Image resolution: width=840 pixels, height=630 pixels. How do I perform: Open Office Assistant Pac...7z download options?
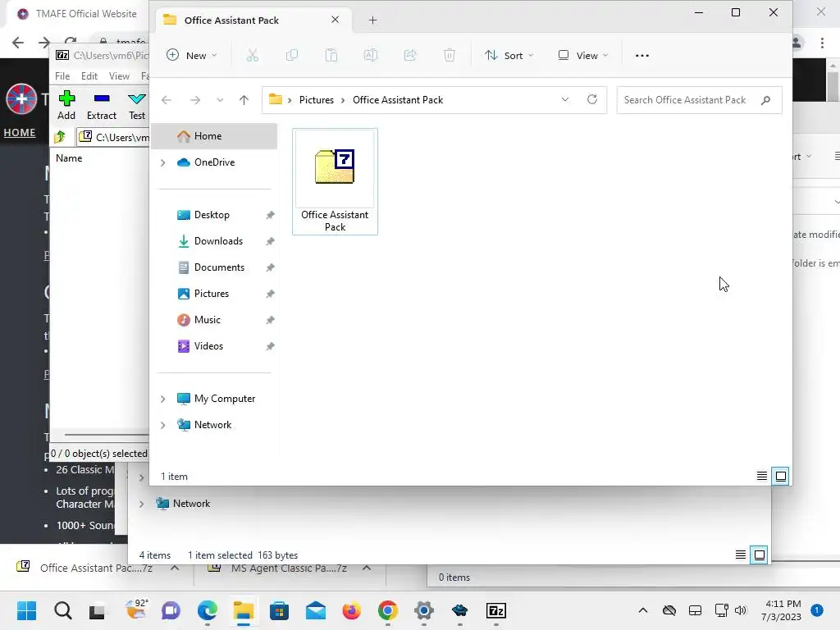tap(175, 568)
